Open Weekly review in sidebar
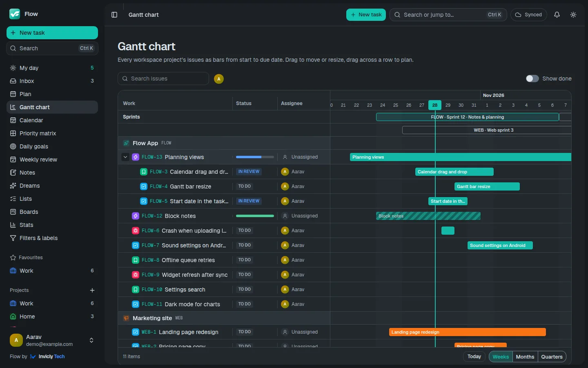588x368 pixels. [52, 159]
